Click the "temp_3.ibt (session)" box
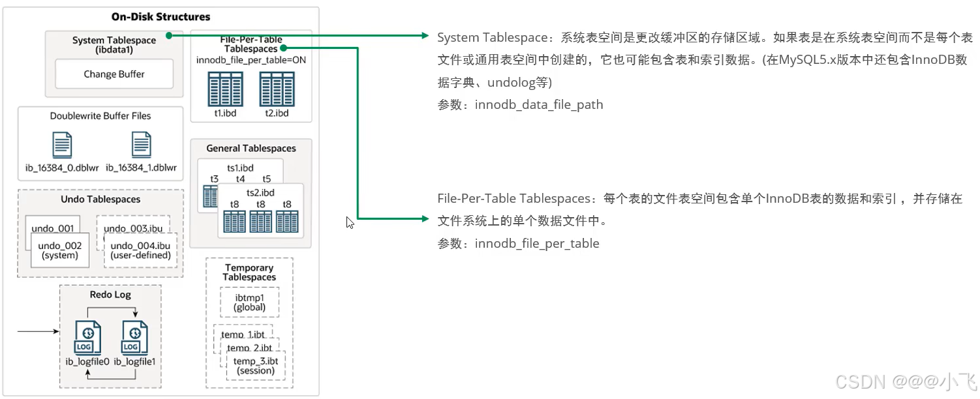The height and width of the screenshot is (399, 980). tap(256, 366)
